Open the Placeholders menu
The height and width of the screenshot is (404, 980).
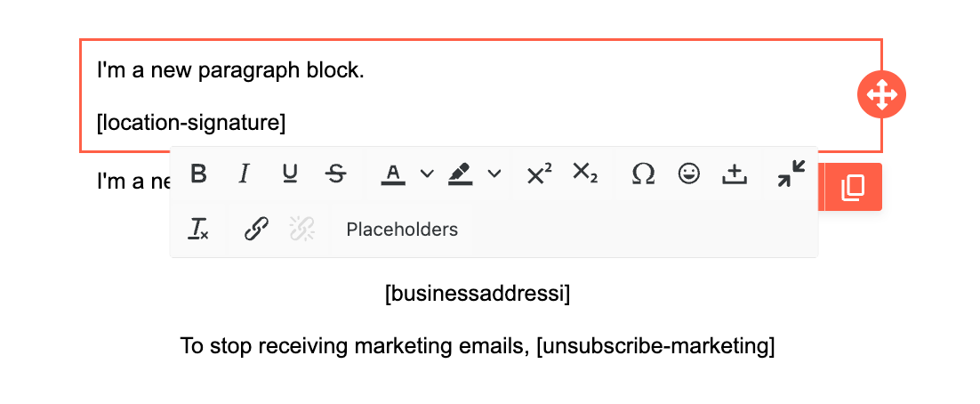[x=402, y=230]
